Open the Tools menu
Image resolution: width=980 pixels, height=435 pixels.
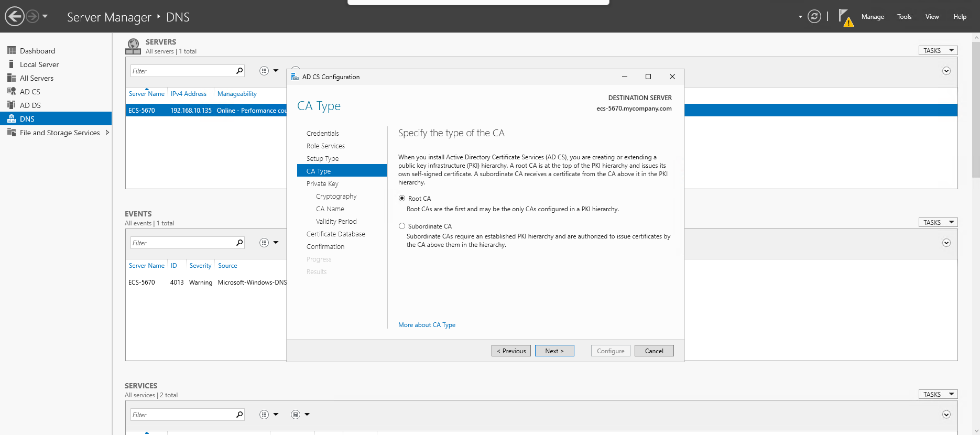[x=904, y=17]
